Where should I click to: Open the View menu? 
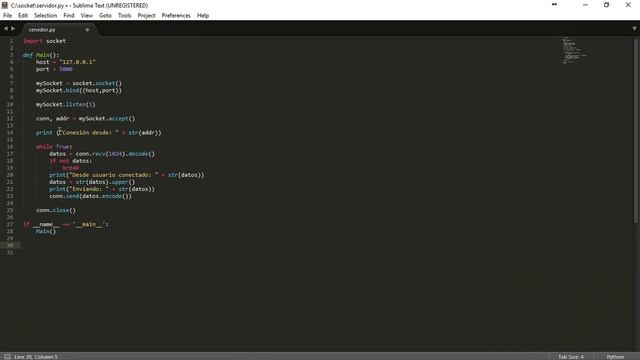87,16
